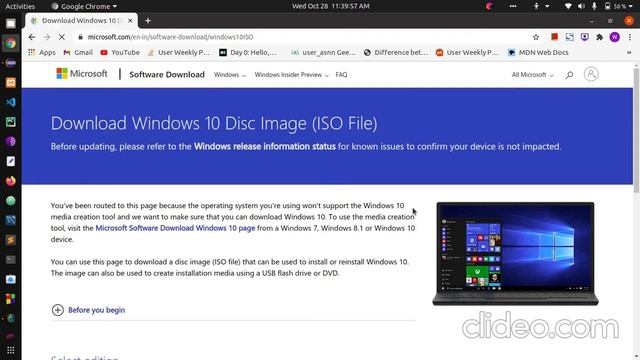The width and height of the screenshot is (640, 360).
Task: Bookmark this page with the star icon
Action: (x=536, y=37)
